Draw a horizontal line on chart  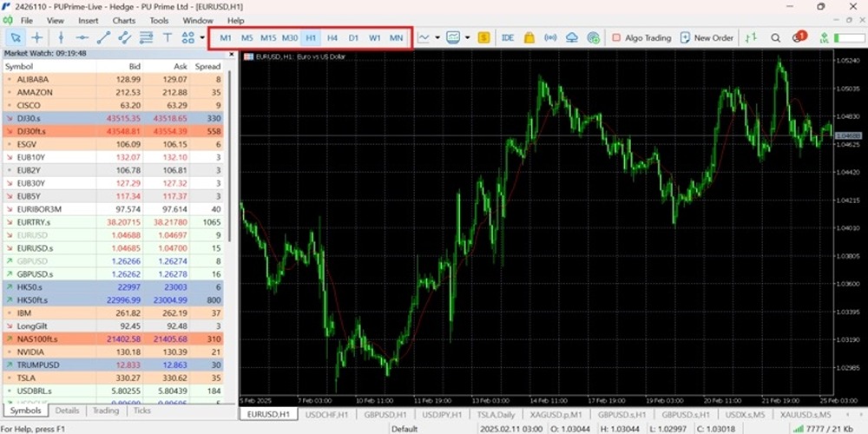pos(82,37)
